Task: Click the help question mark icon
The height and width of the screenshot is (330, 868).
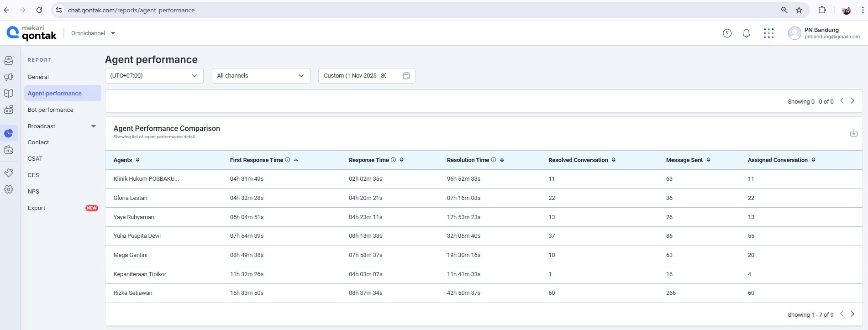Action: 727,33
